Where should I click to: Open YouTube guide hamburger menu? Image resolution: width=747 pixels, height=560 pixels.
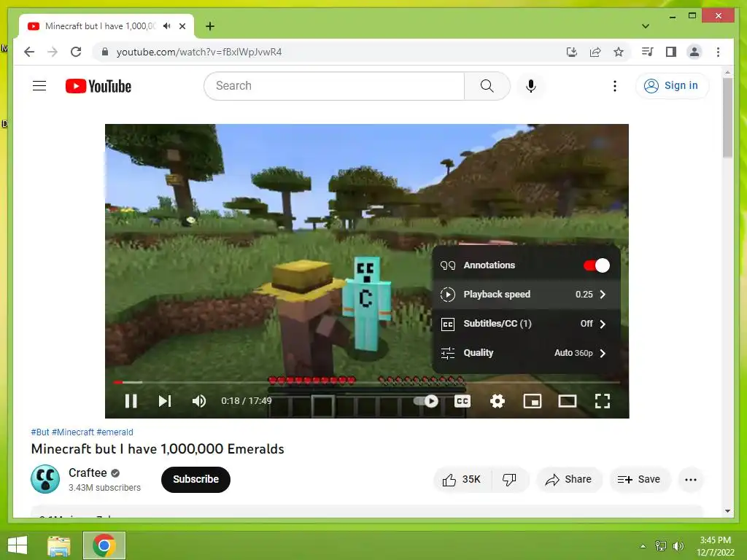point(39,86)
